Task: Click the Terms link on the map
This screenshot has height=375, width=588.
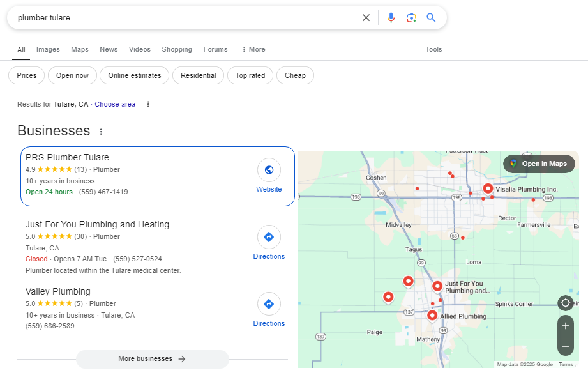Action: coord(566,364)
